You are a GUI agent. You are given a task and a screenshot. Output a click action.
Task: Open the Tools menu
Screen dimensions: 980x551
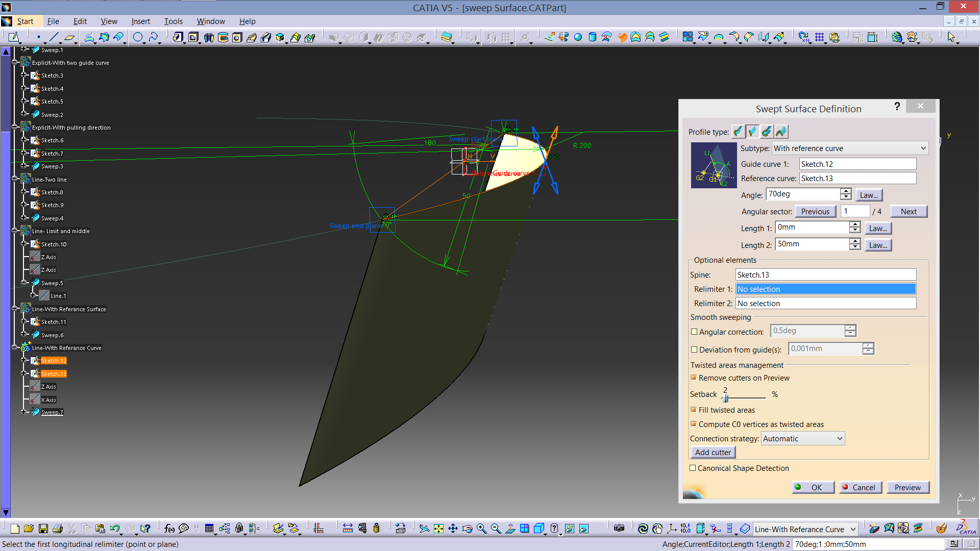point(173,21)
